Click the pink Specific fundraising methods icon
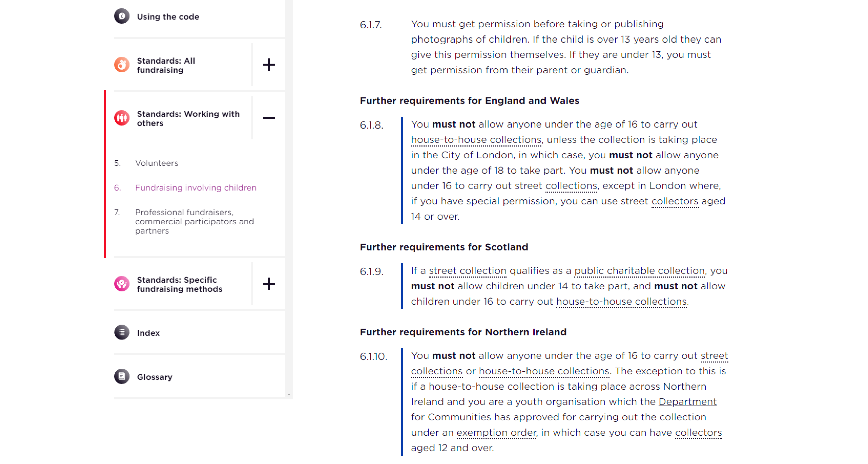This screenshot has width=868, height=464. tap(122, 284)
